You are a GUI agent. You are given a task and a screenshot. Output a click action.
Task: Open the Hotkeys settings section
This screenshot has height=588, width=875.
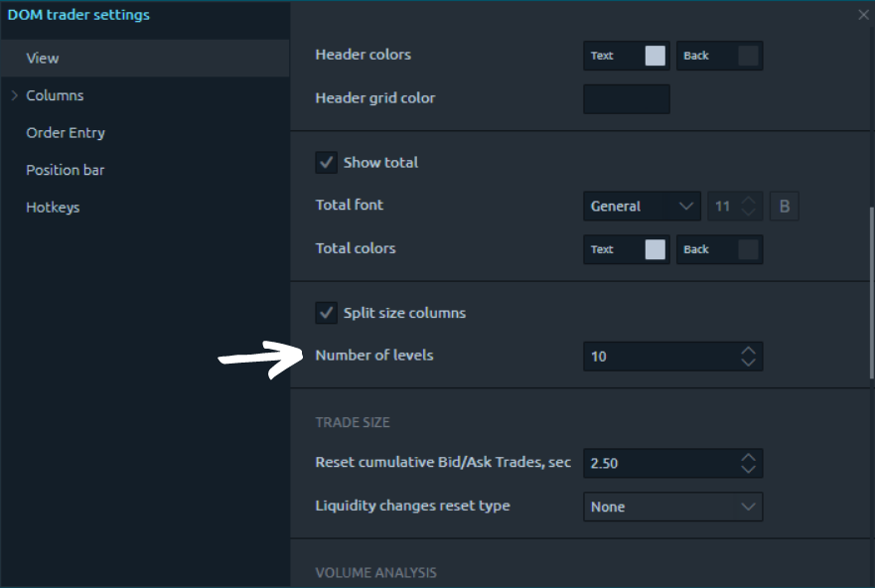pos(51,207)
